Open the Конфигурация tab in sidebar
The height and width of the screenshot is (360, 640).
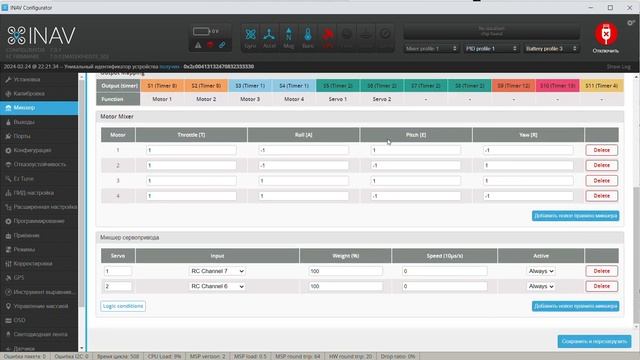coord(39,150)
